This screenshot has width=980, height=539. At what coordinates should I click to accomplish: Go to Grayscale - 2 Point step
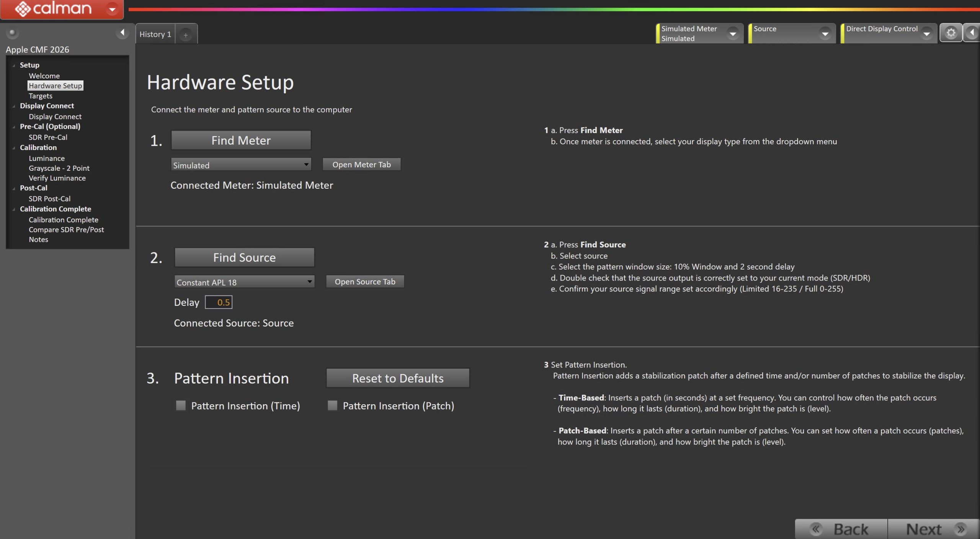click(59, 168)
